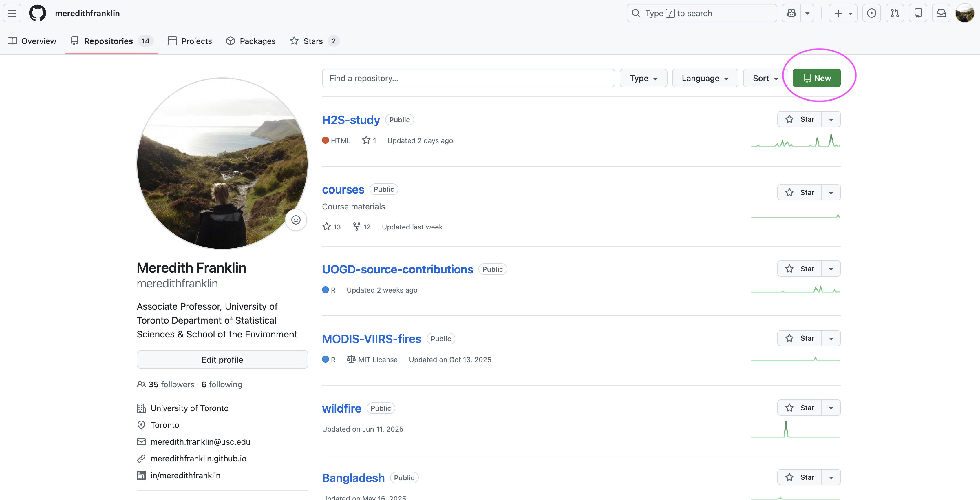Screen dimensions: 980x500
Task: Open the GitHub Copilot chat icon
Action: click(791, 13)
